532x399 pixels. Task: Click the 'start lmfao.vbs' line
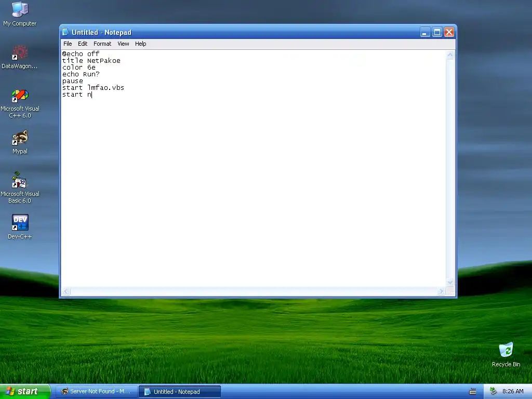tap(94, 87)
